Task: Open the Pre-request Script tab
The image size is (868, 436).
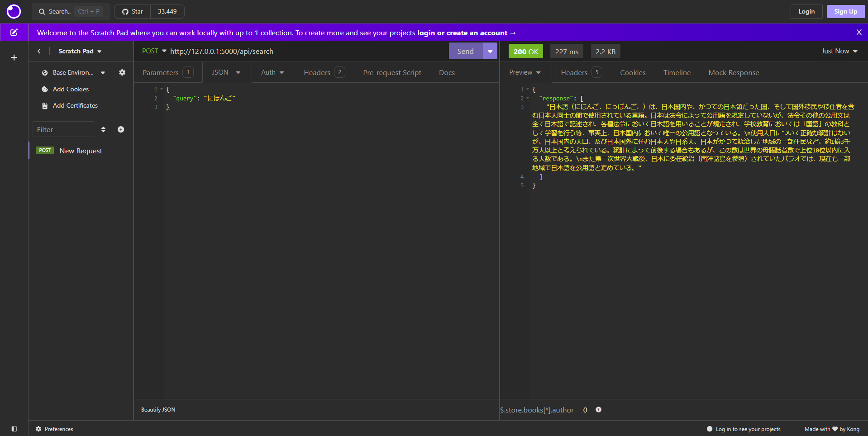Action: click(392, 72)
